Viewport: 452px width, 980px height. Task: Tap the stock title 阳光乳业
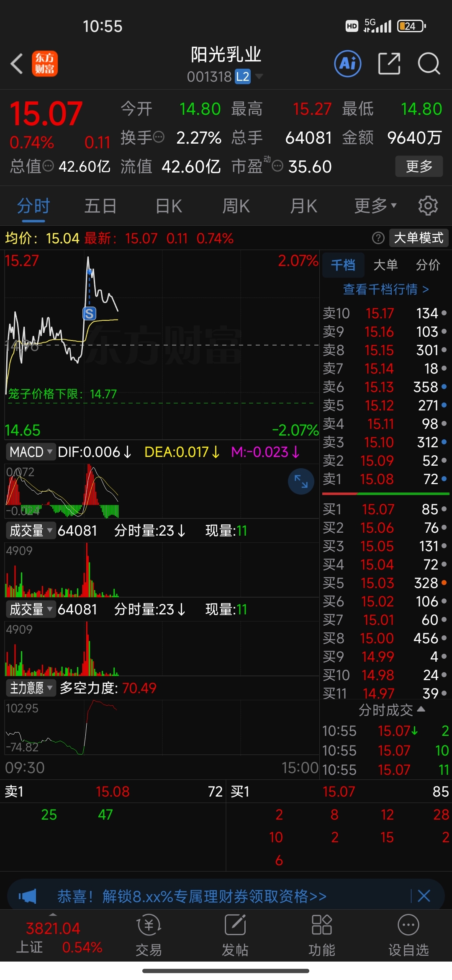[226, 54]
